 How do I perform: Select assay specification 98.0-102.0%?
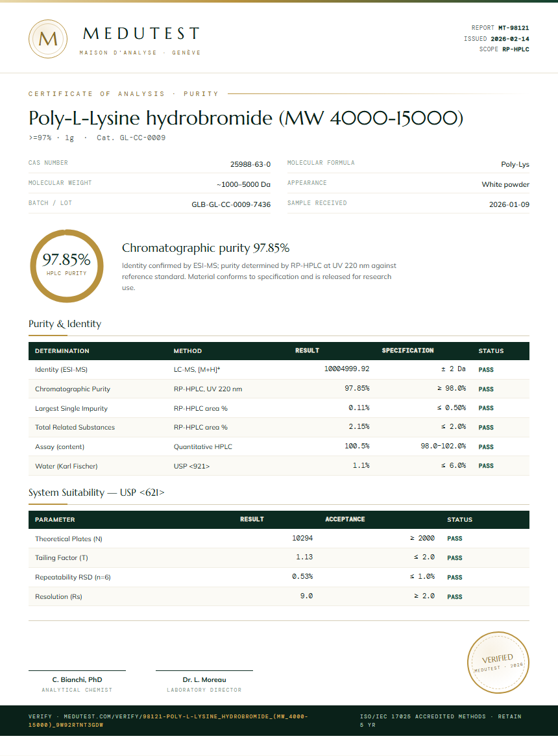pos(443,446)
